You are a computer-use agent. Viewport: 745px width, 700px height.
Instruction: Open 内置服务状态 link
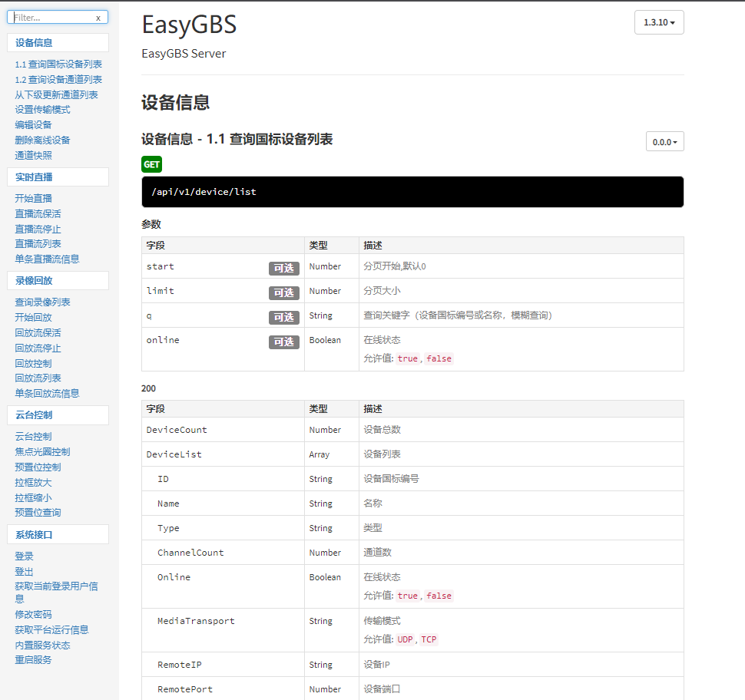pyautogui.click(x=43, y=645)
